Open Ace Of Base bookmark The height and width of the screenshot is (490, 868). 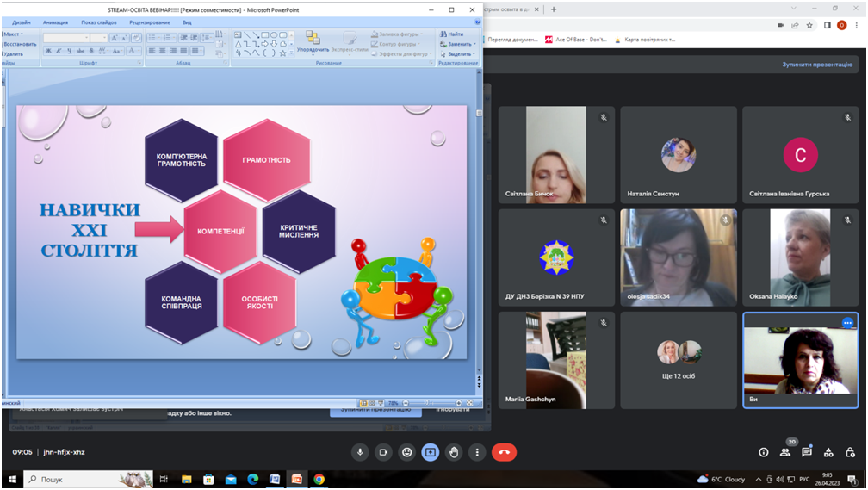tap(576, 40)
